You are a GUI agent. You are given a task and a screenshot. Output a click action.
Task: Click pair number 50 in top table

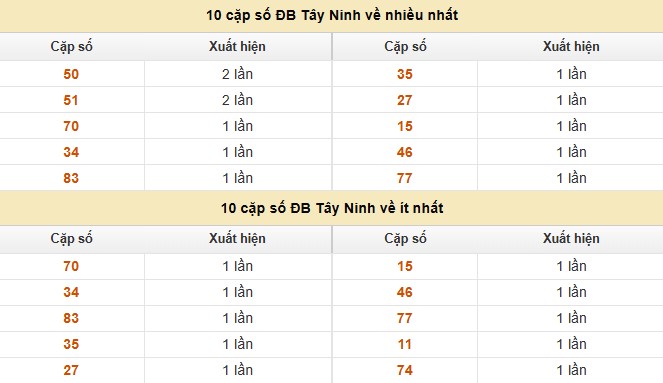(71, 74)
